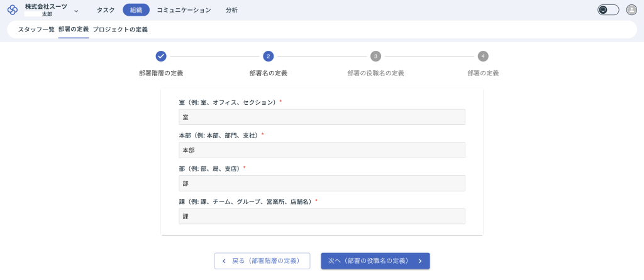The height and width of the screenshot is (280, 644).
Task: Click 戻る（部署階層の定義） button
Action: [262, 261]
